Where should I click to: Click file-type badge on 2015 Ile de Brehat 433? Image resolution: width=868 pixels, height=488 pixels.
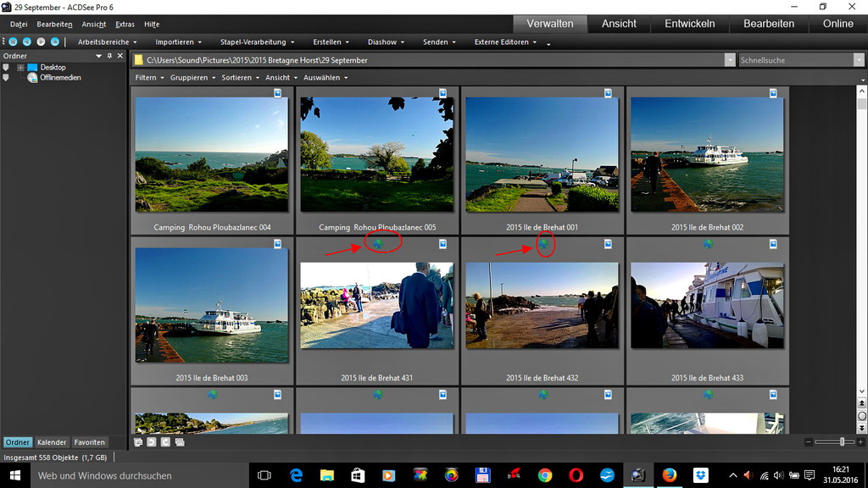773,244
